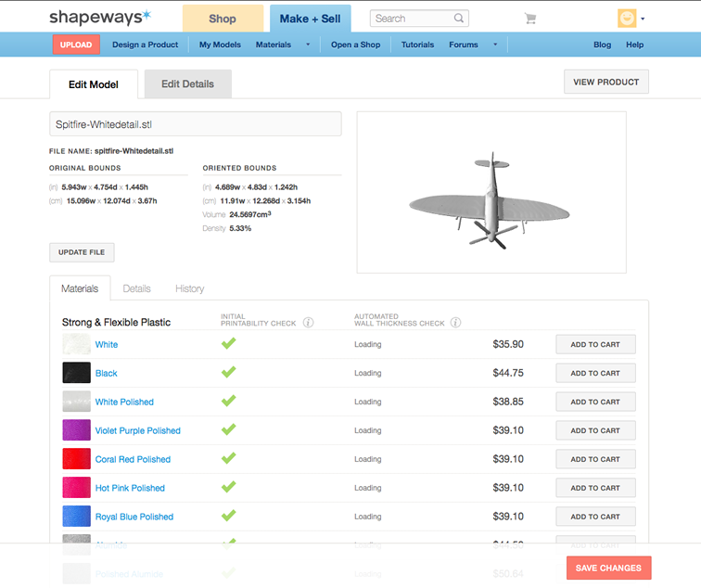Click the Spitfire 3D model preview

491,192
